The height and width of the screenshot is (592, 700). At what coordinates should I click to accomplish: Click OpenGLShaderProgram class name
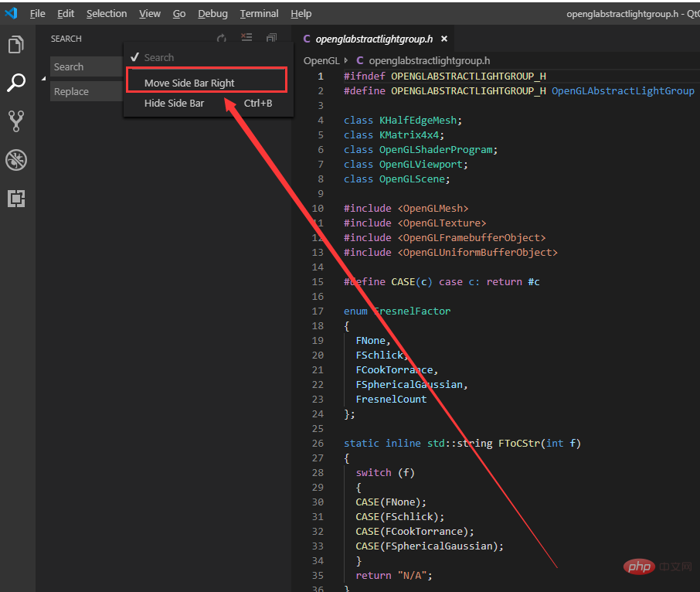436,150
